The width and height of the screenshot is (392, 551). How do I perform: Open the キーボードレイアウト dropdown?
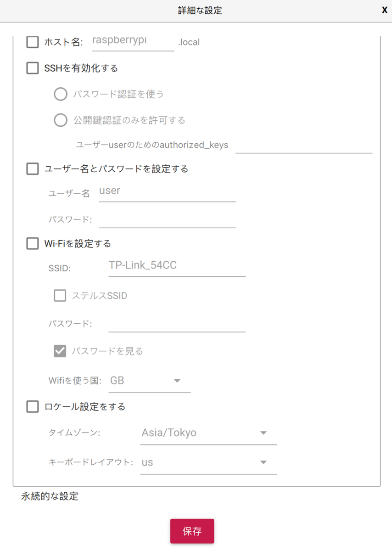(x=208, y=462)
